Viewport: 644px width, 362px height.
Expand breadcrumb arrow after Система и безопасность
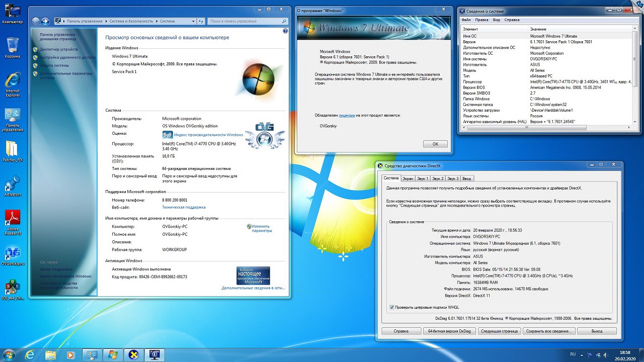[156, 21]
